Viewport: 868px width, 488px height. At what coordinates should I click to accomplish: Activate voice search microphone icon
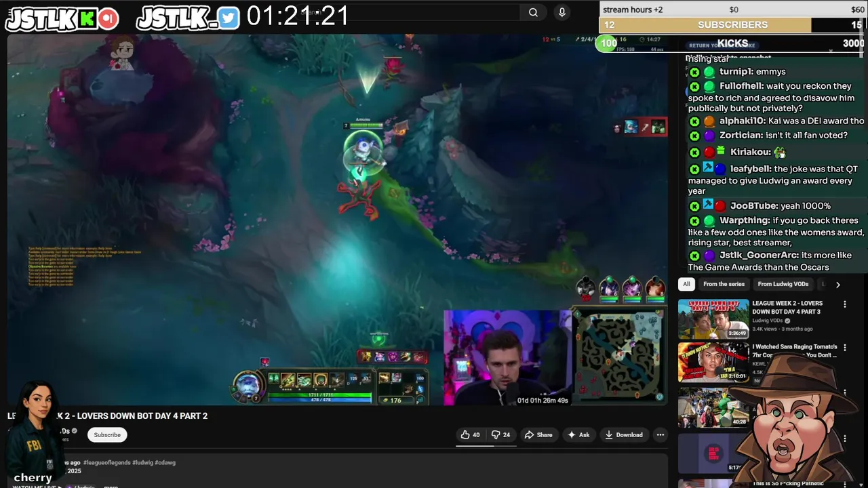[561, 12]
